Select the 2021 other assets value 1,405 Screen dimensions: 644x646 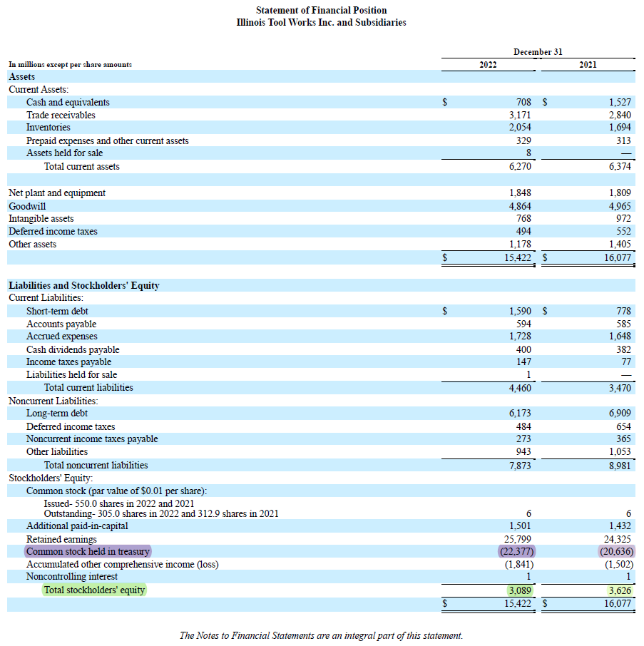[620, 244]
